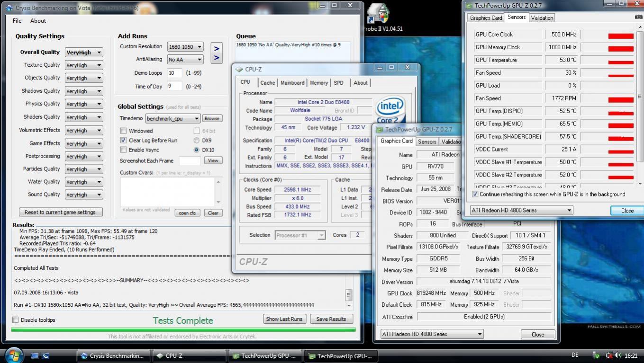Click the Show Desktop quick launch icon
644x363 pixels.
click(x=34, y=356)
